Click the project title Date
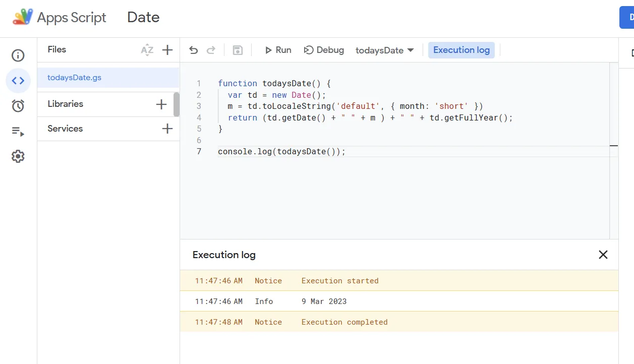634x364 pixels. coord(143,18)
